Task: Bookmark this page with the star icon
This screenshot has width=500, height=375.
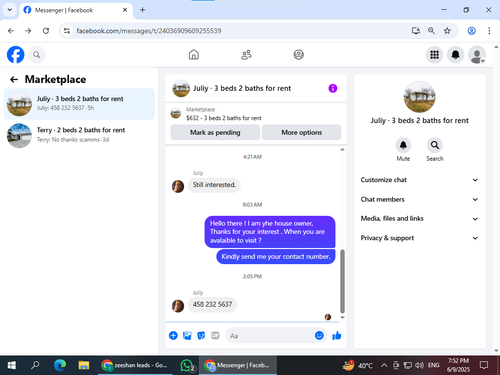Action: 447,31
